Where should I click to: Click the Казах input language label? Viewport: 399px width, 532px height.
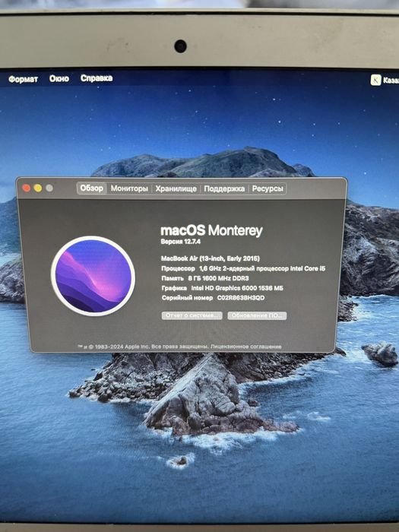(391, 81)
